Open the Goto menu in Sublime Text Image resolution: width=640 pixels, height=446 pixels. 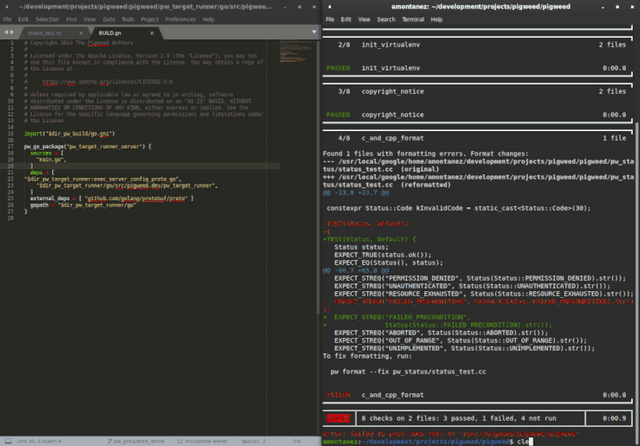click(x=109, y=19)
